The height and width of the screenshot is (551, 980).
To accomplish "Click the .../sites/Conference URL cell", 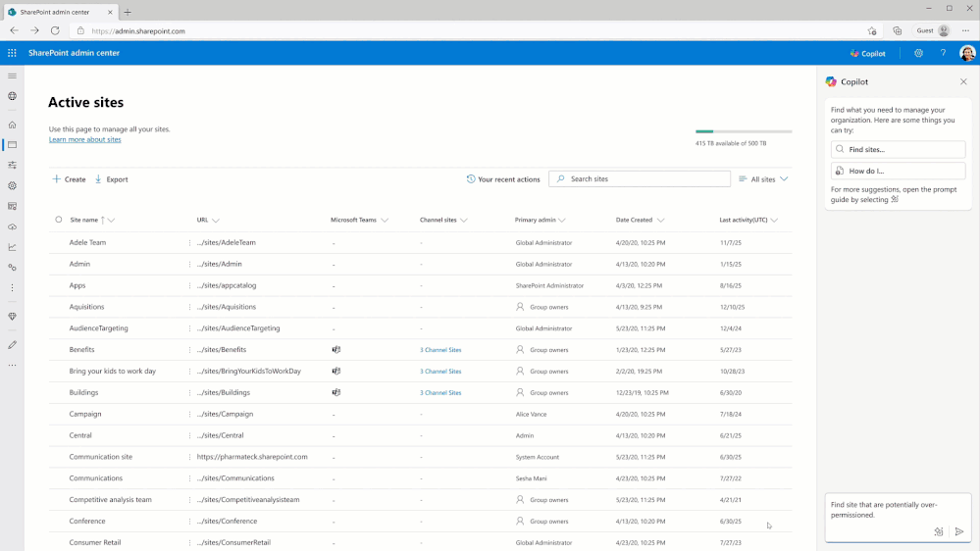I will 227,521.
